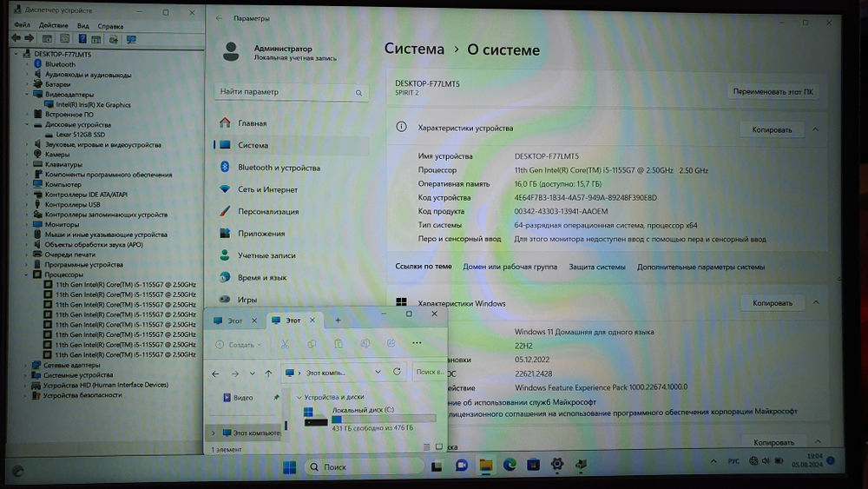
Task: Collapse the Характеристики устройства section
Action: (x=815, y=129)
